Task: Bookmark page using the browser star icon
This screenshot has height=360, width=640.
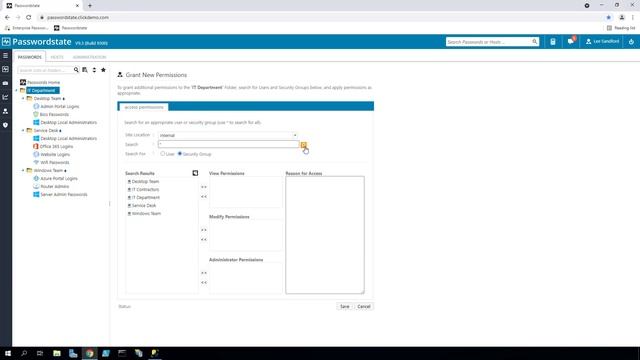Action: click(609, 18)
